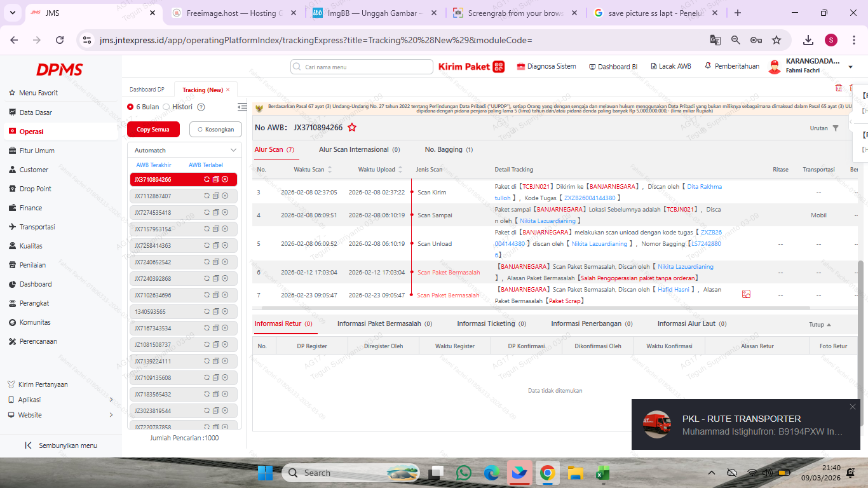The width and height of the screenshot is (868, 488).
Task: Open Pemberitahuan bell notifications
Action: [x=708, y=66]
